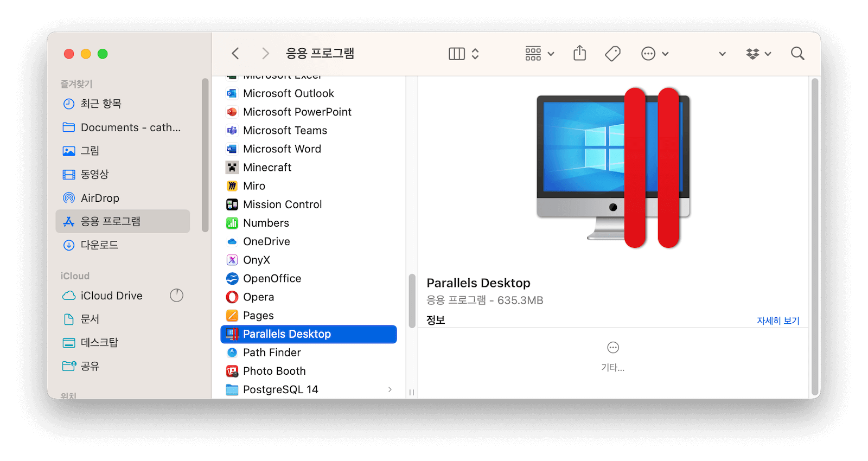This screenshot has height=461, width=868.
Task: Open the standalone chevron dropdown in toolbar
Action: [x=722, y=54]
